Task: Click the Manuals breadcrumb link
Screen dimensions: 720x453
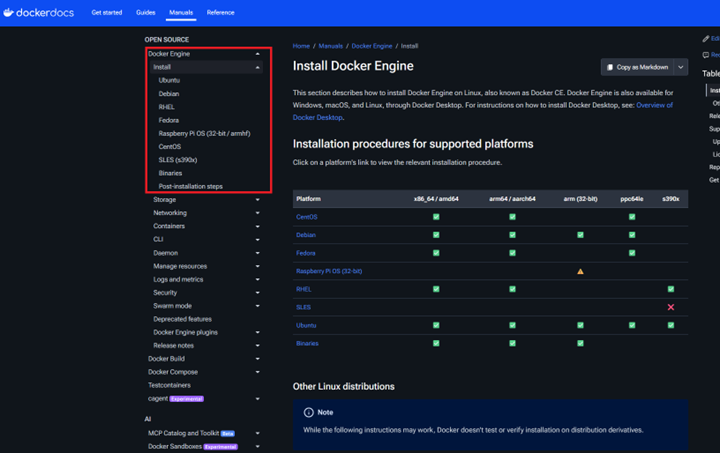Action: pos(330,46)
